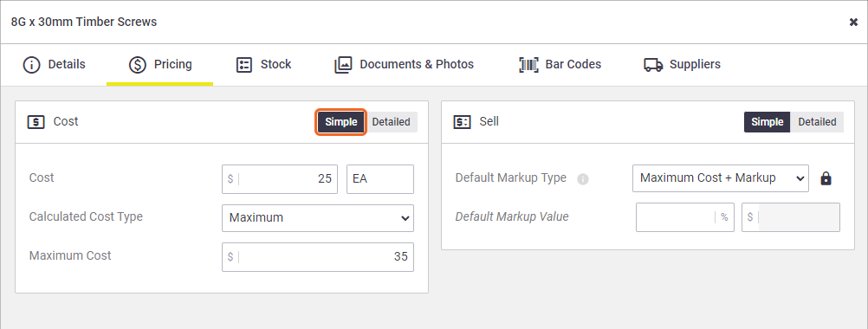868x329 pixels.
Task: Click the Cost amount field showing 25
Action: coord(280,179)
